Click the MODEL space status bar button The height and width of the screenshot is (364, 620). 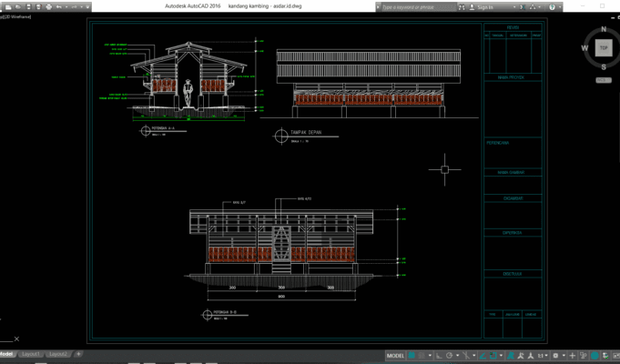pyautogui.click(x=395, y=356)
